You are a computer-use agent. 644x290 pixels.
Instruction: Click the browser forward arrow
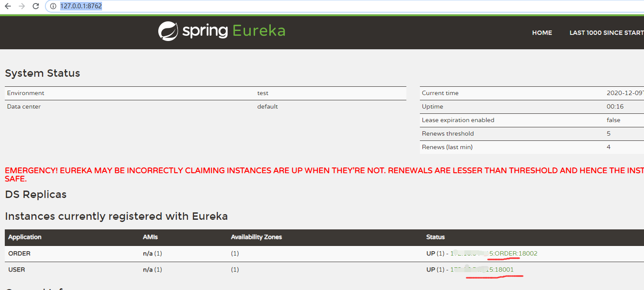[22, 6]
